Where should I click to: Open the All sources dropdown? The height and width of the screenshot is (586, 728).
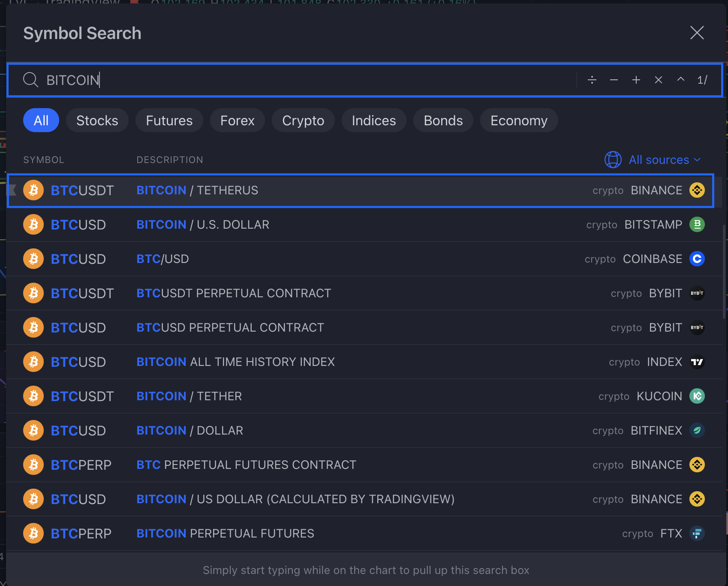coord(665,160)
